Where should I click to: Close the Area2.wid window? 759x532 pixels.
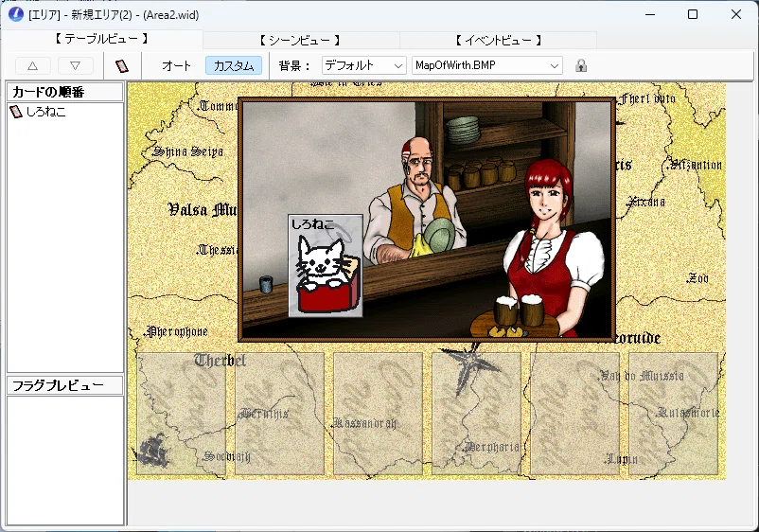click(735, 14)
